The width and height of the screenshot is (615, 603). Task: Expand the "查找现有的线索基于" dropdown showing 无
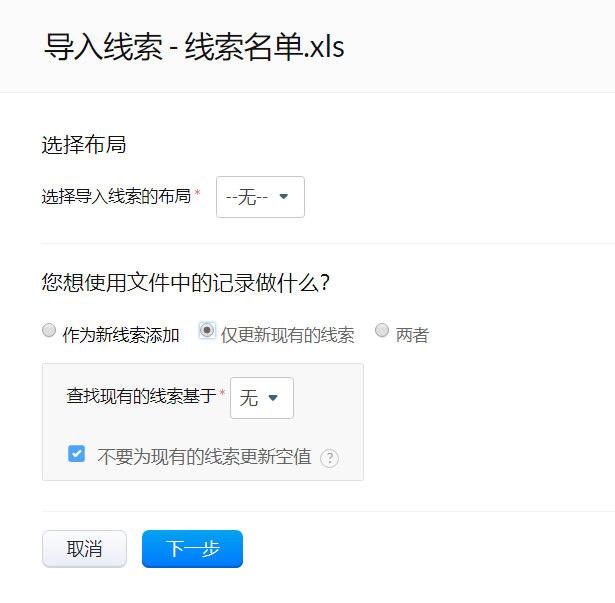click(x=262, y=398)
